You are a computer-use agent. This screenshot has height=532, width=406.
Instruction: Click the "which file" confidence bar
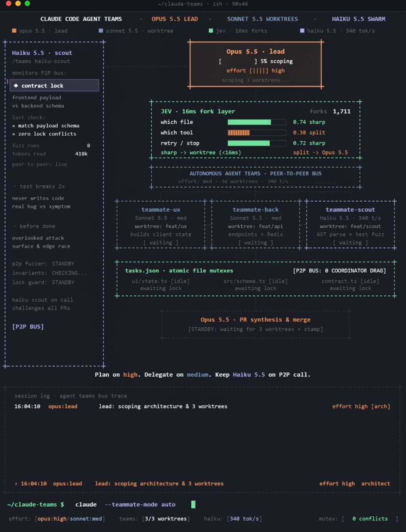click(x=257, y=122)
